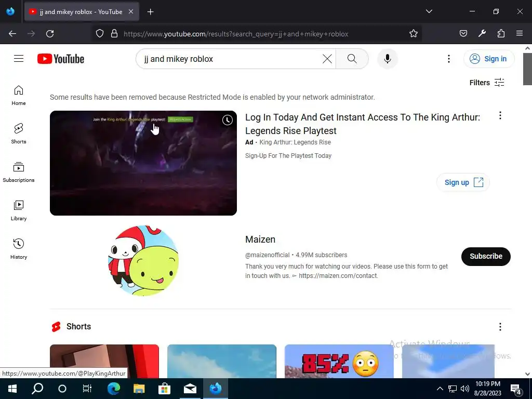Screen dimensions: 532x399
Task: Subscribe to the Maizen channel
Action: click(486, 256)
